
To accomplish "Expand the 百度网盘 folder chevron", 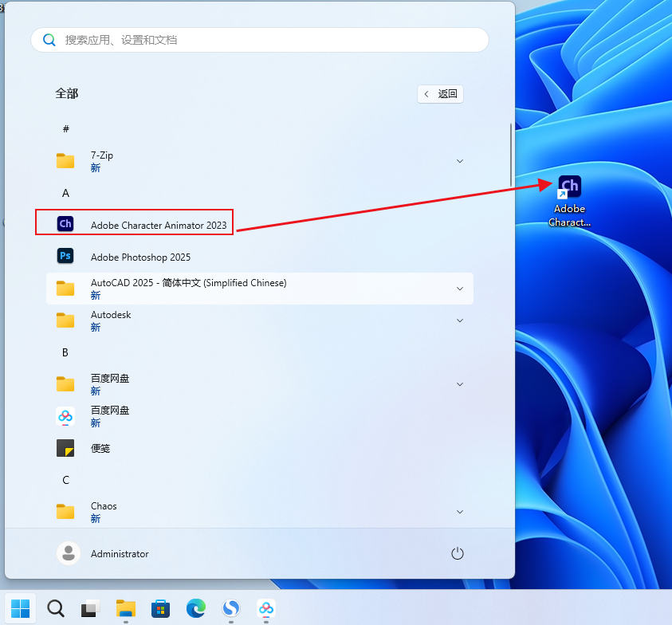I will (x=460, y=384).
